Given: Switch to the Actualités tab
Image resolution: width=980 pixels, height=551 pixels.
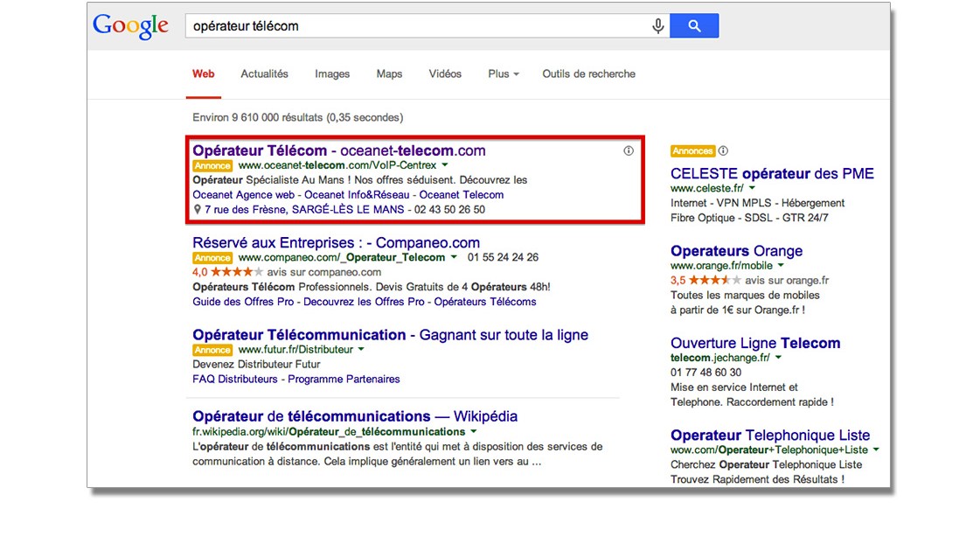Looking at the screenshot, I should pyautogui.click(x=264, y=74).
